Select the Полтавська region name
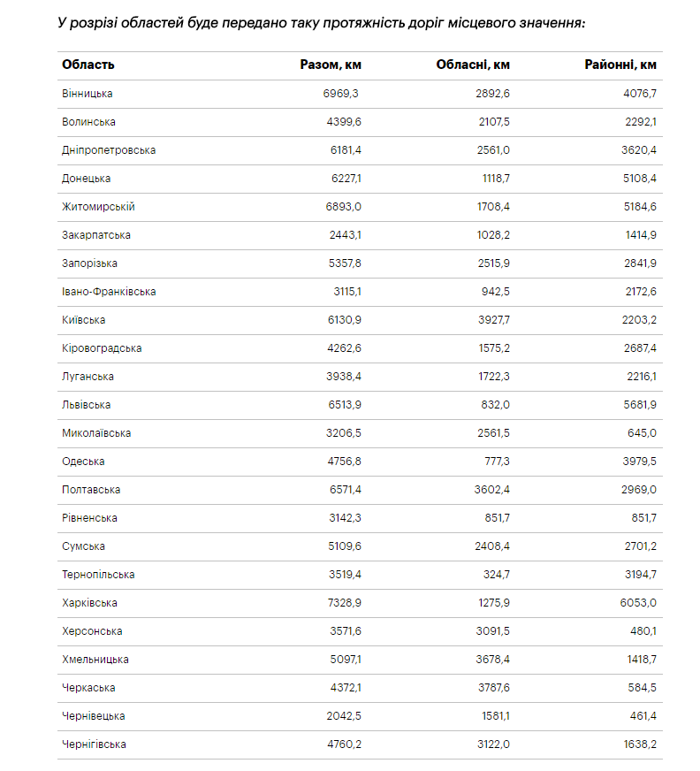This screenshot has height=771, width=700. pyautogui.click(x=91, y=490)
